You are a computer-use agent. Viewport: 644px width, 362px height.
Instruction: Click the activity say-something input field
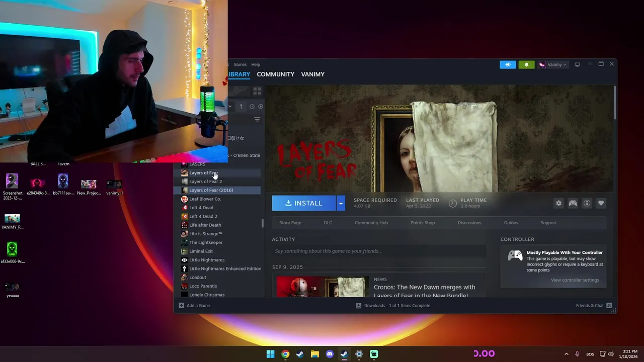point(379,251)
